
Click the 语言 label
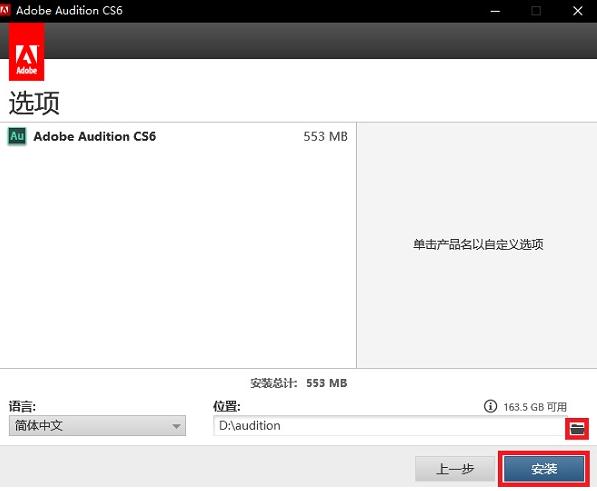[22, 406]
